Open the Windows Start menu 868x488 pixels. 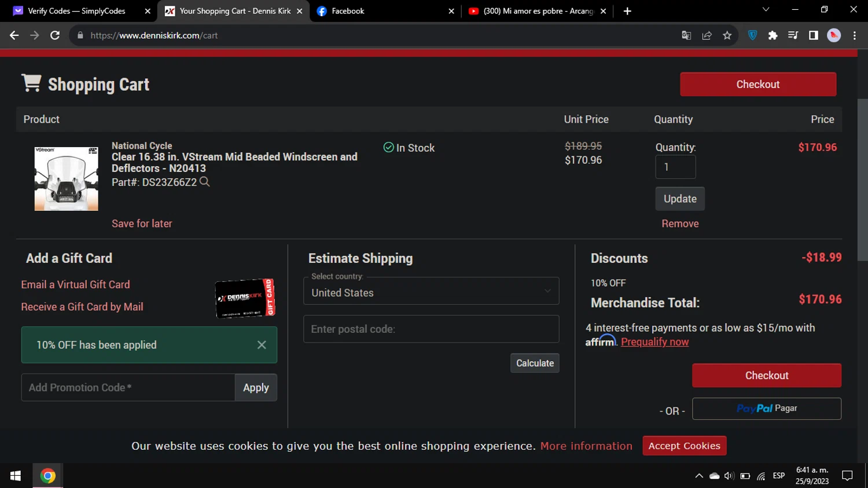tap(16, 476)
